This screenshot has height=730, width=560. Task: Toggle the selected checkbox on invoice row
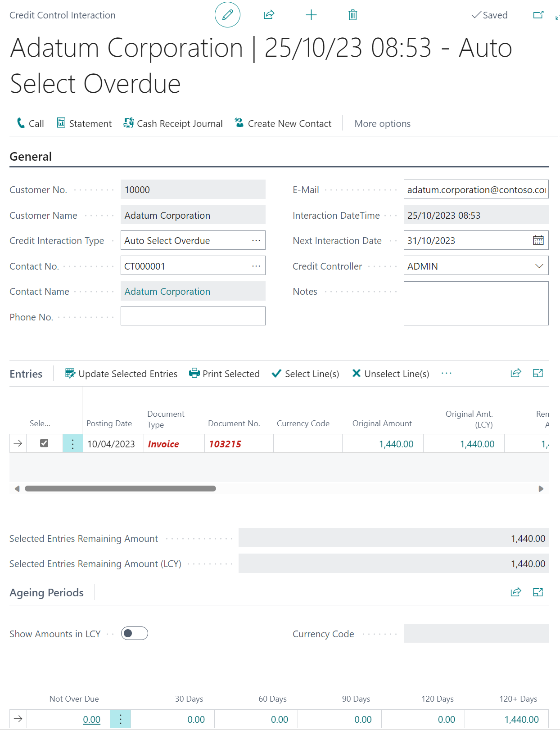pyautogui.click(x=44, y=443)
